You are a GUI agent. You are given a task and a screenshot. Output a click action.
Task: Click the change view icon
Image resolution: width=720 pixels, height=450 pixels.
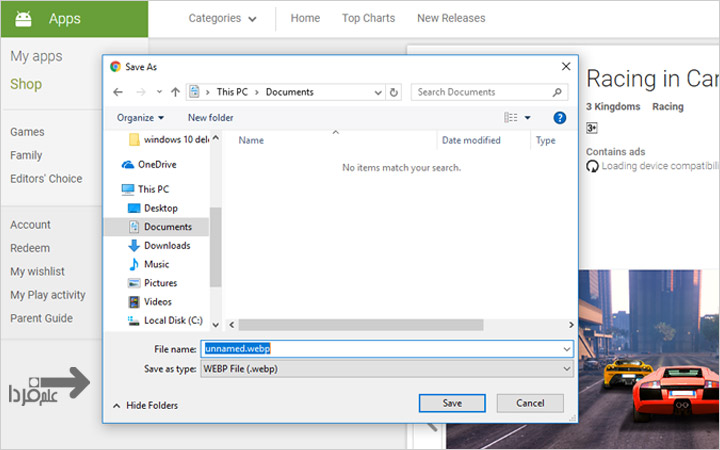coord(512,118)
